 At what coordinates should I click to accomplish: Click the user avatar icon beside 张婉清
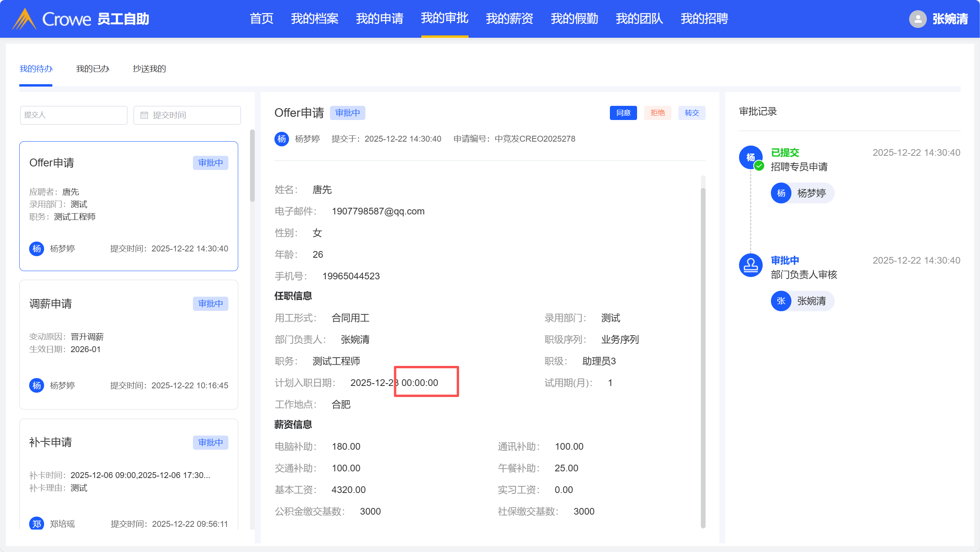coord(917,19)
